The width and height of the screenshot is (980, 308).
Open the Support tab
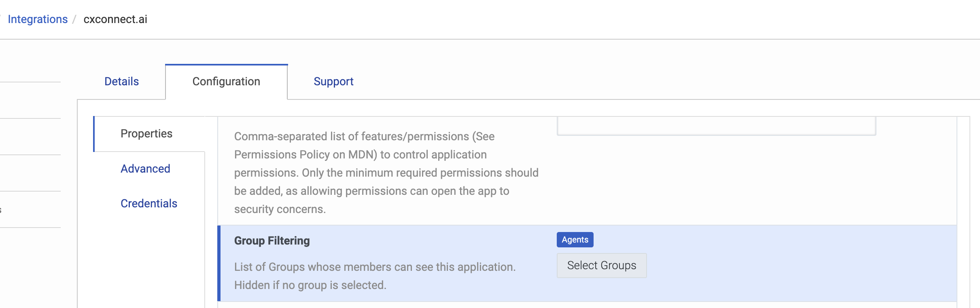[x=333, y=82]
